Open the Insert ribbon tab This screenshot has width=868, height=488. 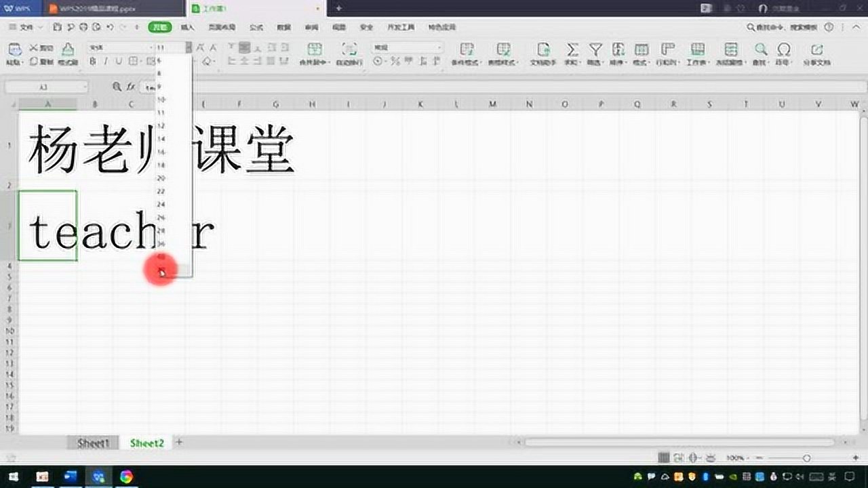(x=188, y=27)
